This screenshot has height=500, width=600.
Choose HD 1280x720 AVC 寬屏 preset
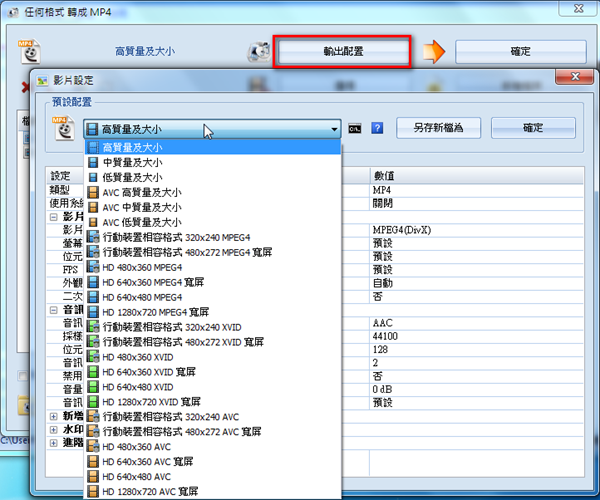coord(212,491)
